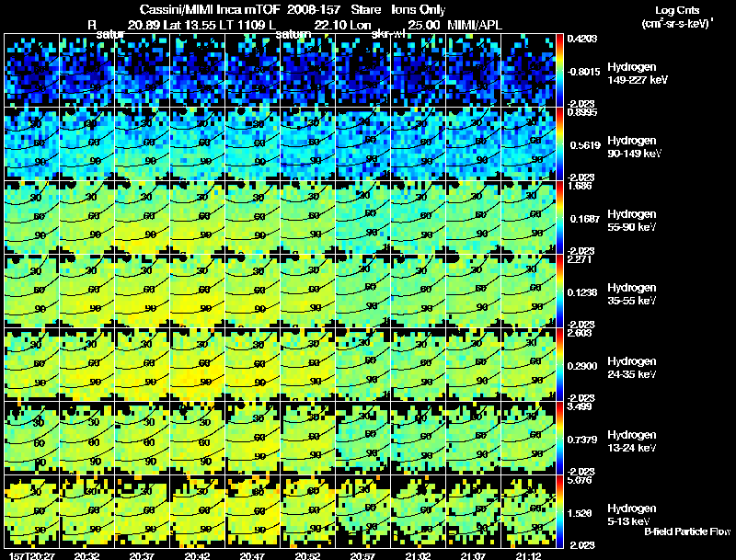The image size is (736, 560).
Task: Click the 20:32 time axis label
Action: [x=86, y=555]
